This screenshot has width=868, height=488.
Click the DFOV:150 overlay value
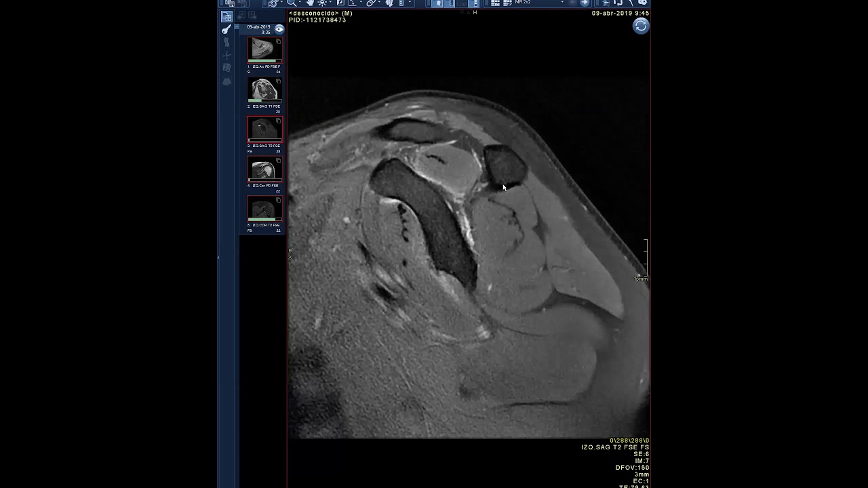tap(632, 468)
